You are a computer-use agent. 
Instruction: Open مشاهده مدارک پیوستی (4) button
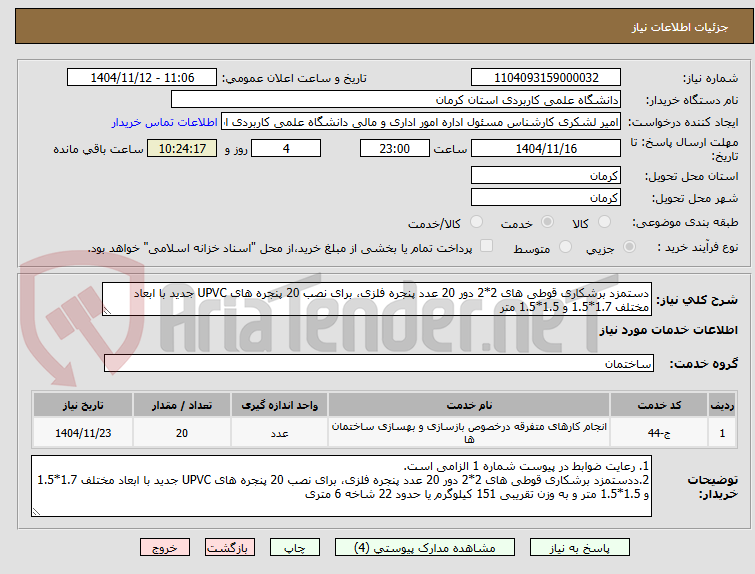pyautogui.click(x=425, y=548)
